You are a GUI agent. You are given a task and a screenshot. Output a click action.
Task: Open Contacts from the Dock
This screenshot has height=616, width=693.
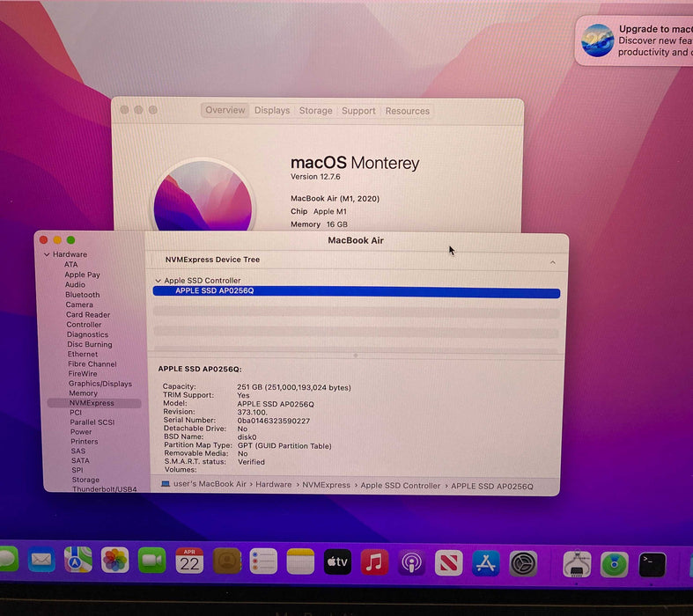[227, 561]
